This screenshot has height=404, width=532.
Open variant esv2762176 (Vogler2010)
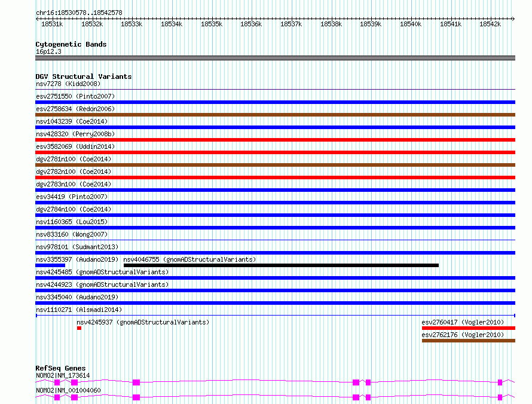coord(463,335)
